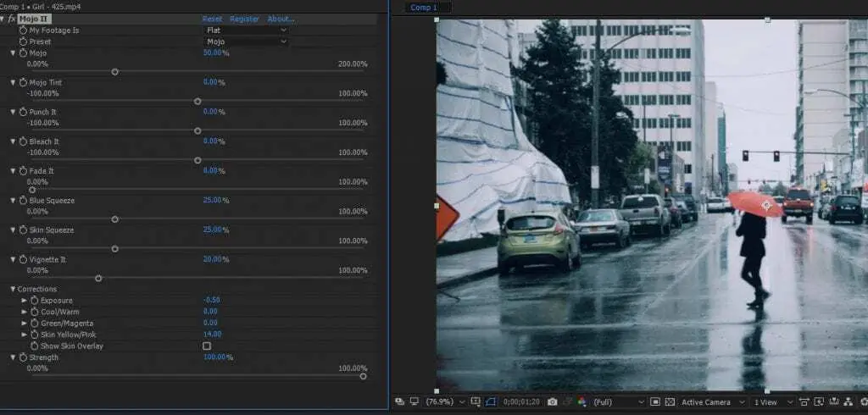868x415 pixels.
Task: Take a snapshot with the camera icon
Action: pos(552,401)
